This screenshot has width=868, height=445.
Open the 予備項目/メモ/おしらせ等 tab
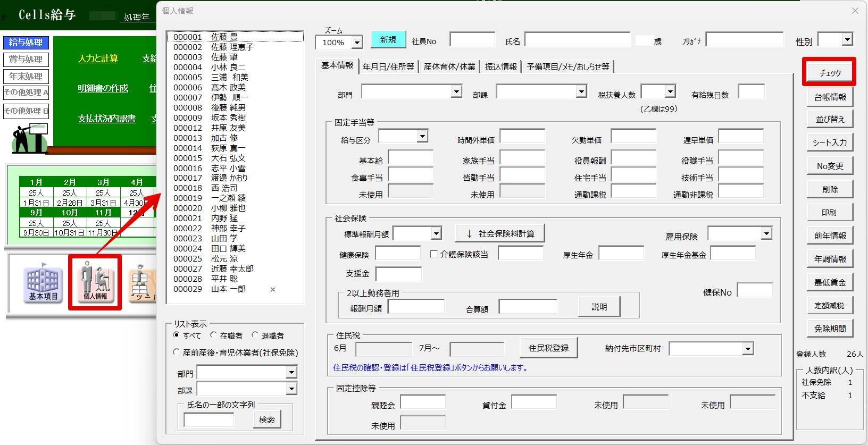pyautogui.click(x=568, y=66)
